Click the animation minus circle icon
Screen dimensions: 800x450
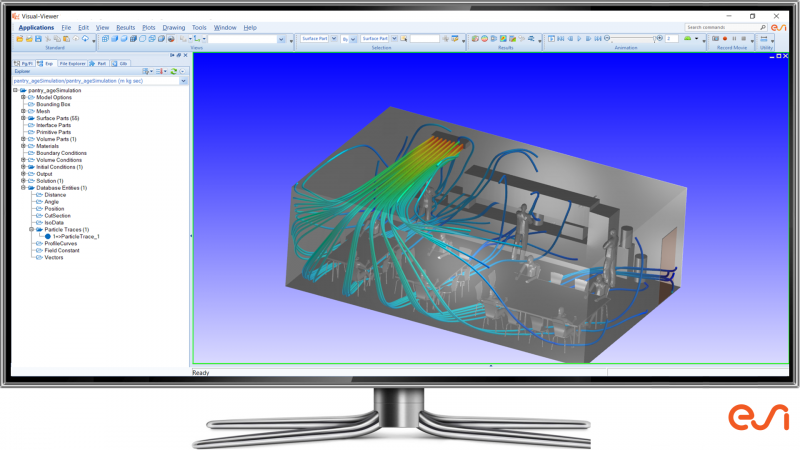tap(607, 38)
